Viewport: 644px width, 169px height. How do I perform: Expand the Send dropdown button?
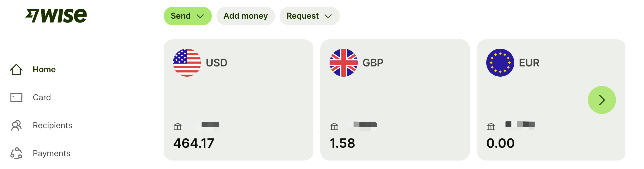coord(188,16)
